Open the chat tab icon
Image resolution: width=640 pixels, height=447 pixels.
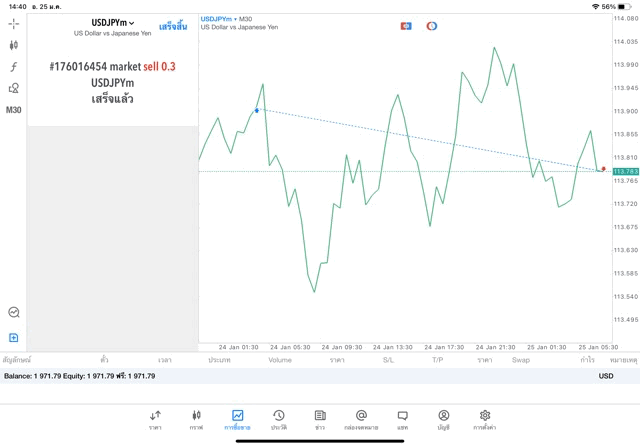[x=403, y=418]
